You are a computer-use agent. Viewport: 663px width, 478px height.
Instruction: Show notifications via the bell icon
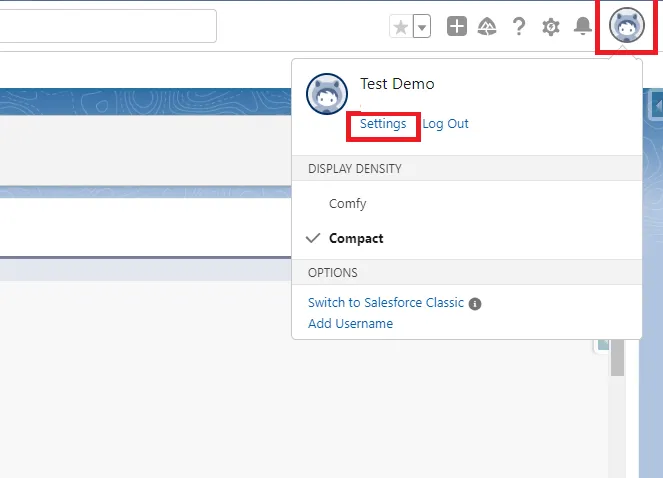tap(582, 27)
